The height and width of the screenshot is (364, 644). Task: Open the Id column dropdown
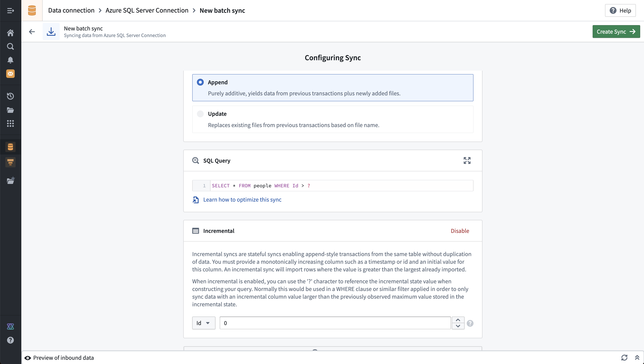pos(204,323)
